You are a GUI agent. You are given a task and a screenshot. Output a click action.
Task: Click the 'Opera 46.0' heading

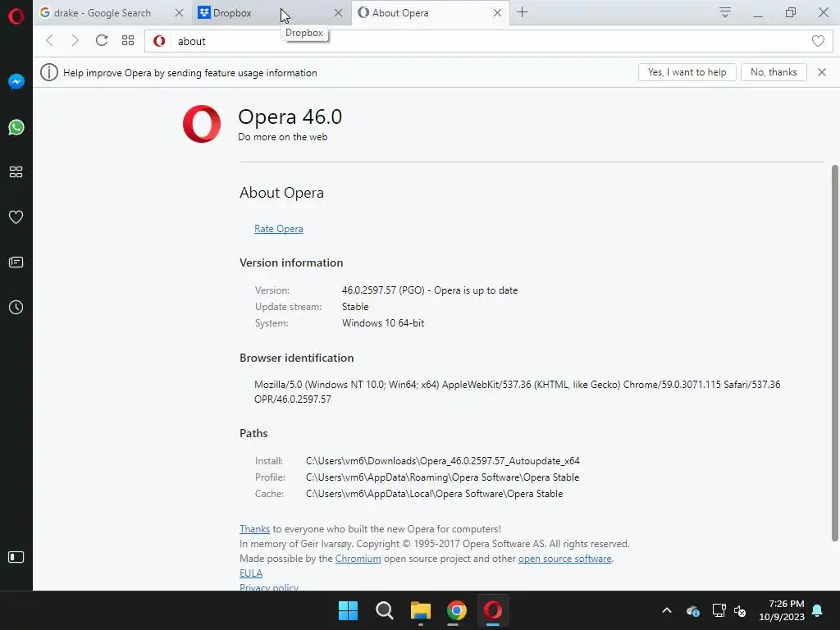290,116
